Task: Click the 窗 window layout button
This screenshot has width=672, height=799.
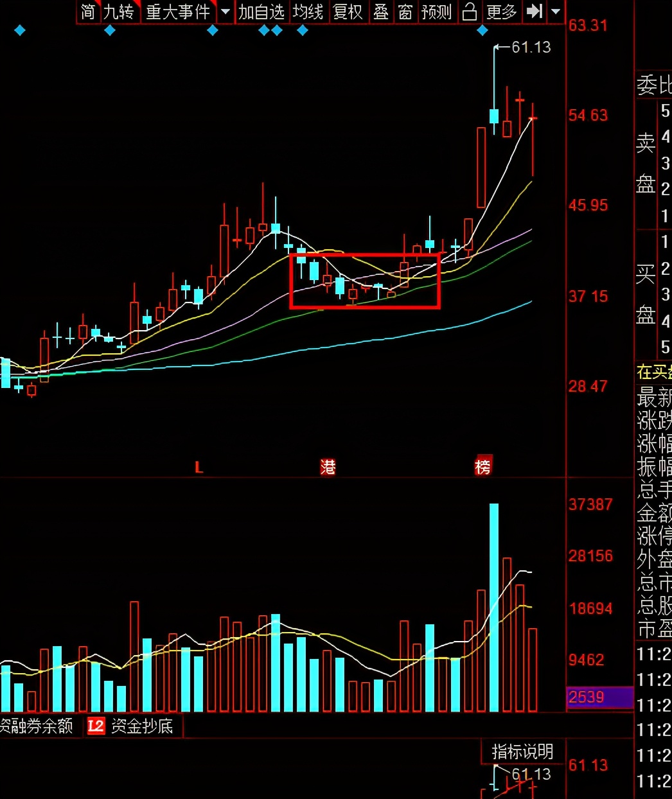Action: (x=405, y=12)
